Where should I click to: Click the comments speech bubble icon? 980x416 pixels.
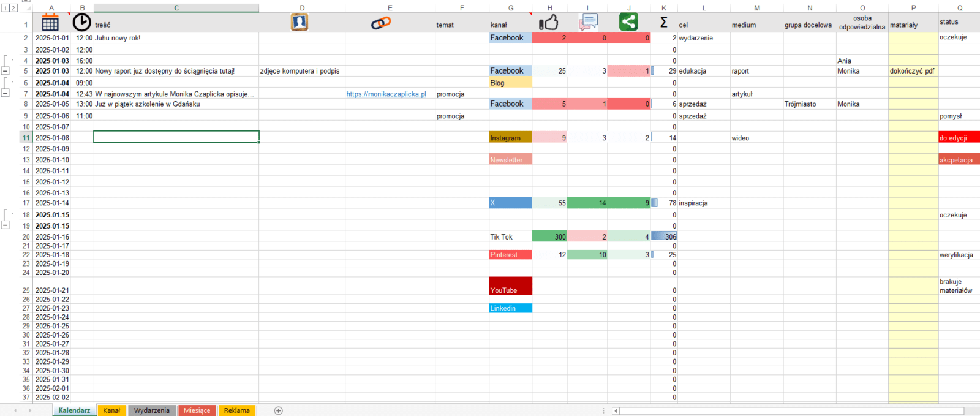(x=588, y=23)
